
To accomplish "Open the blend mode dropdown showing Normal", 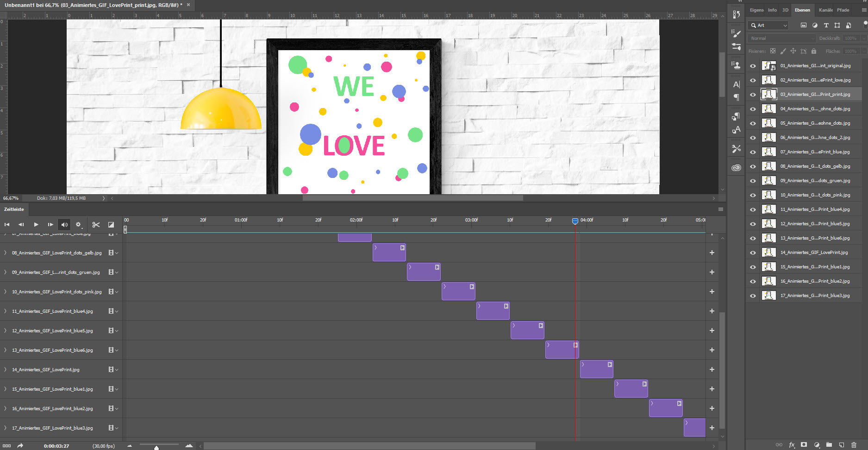I will coord(781,38).
